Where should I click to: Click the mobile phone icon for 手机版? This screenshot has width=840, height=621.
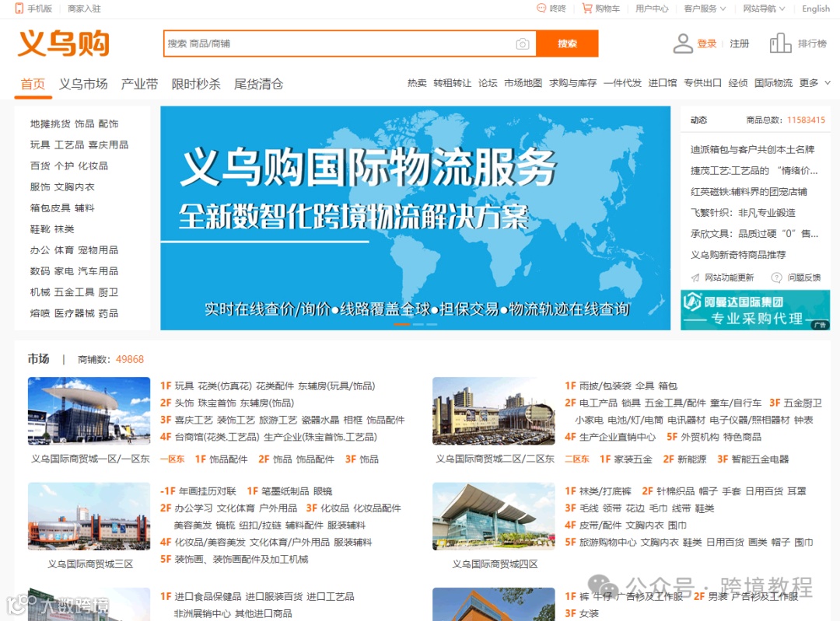19,9
